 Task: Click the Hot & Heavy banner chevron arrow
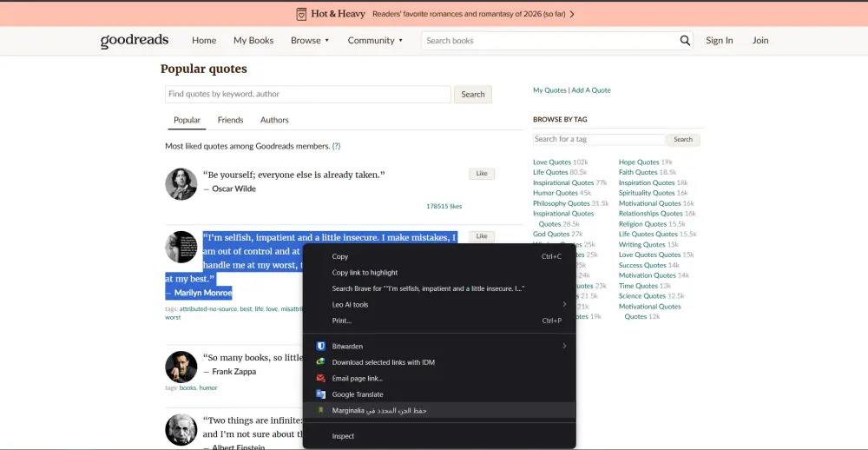(572, 15)
